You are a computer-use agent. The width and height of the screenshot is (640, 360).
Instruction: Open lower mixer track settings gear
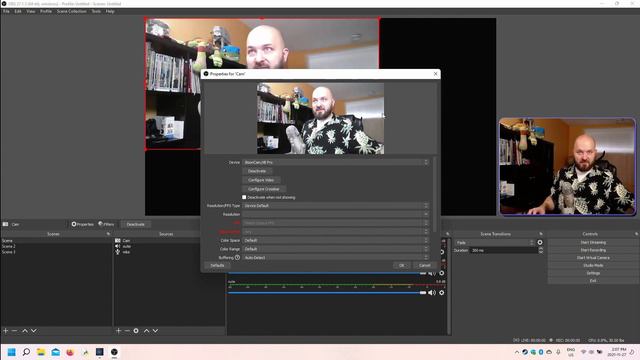442,293
